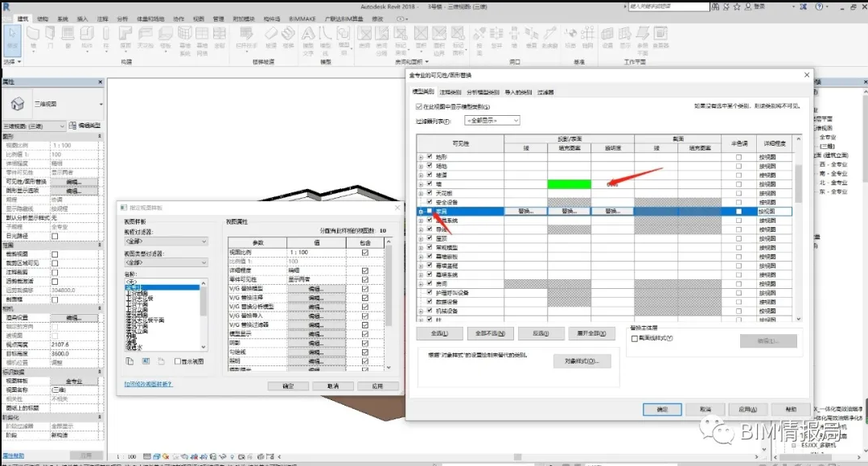The image size is (868, 466).
Task: Expand the 墙 category tree node
Action: tap(421, 184)
